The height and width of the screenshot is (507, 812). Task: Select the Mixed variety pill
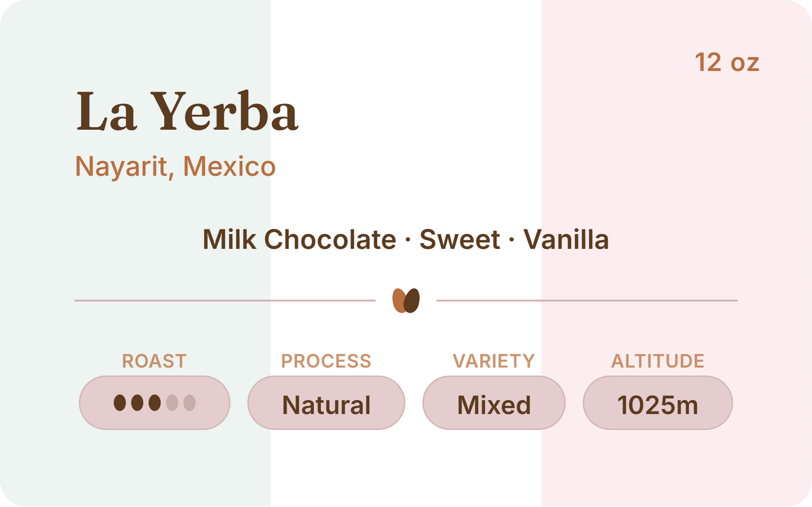(494, 403)
